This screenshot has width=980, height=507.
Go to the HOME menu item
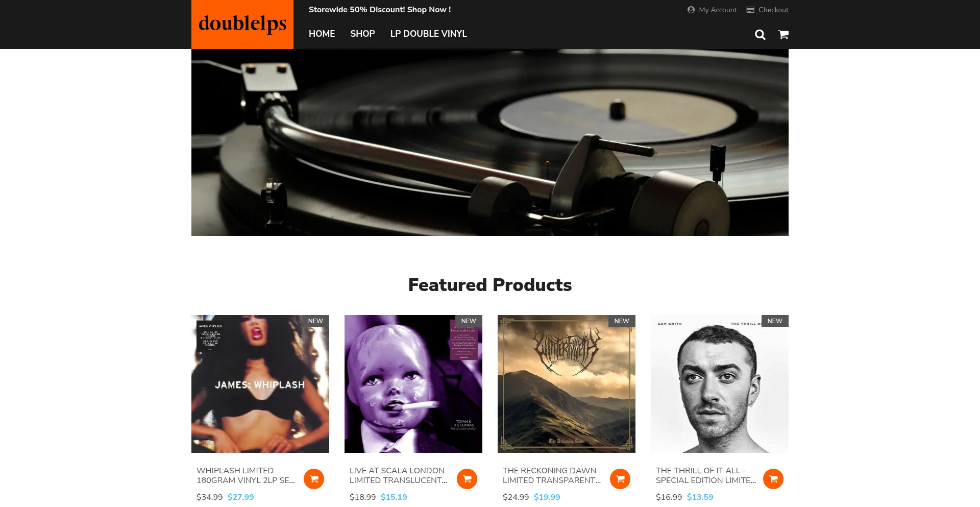[x=322, y=34]
